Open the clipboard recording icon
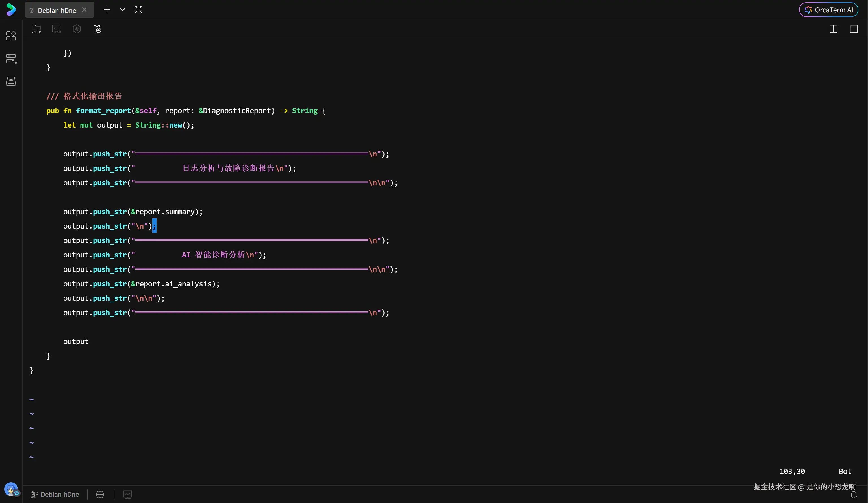The image size is (868, 503). 97,29
